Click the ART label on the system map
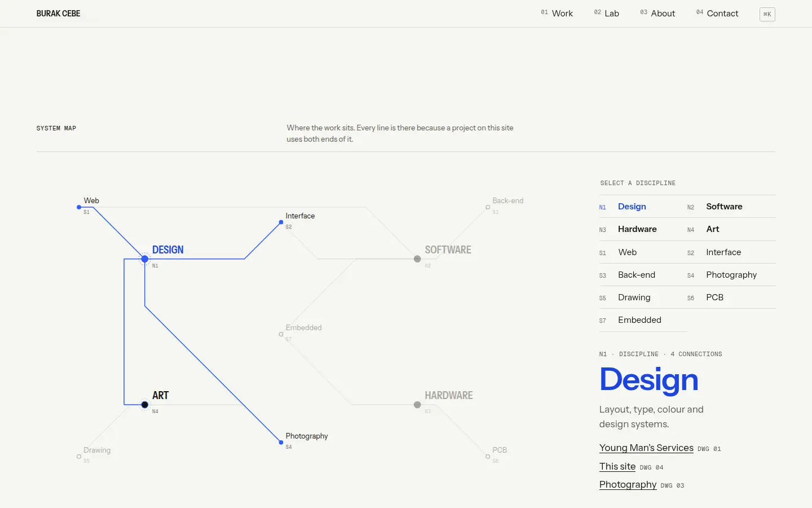 coord(160,395)
